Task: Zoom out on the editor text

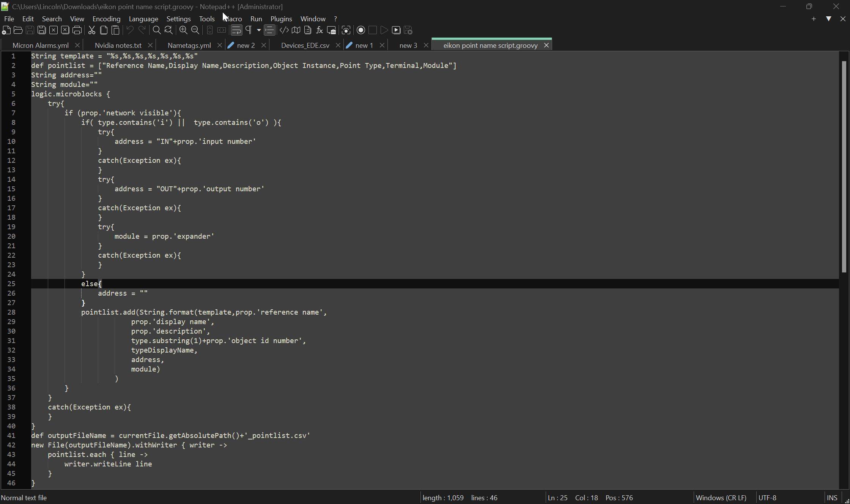Action: pos(195,30)
